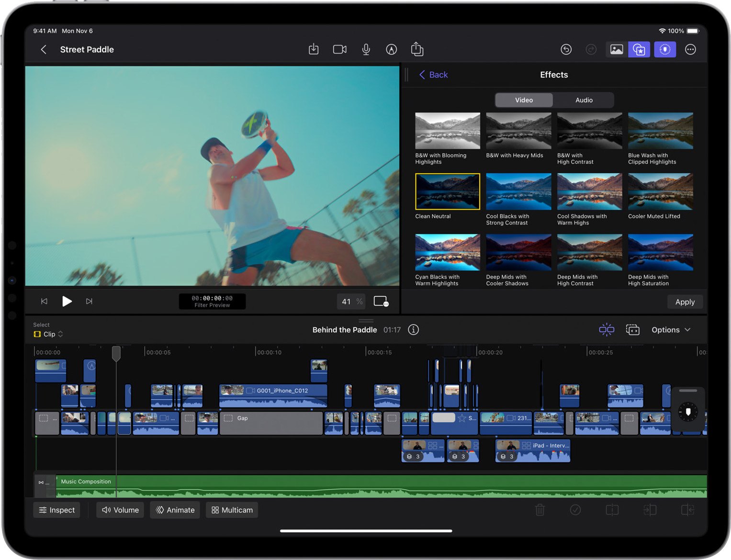Click the undo arrow icon
The height and width of the screenshot is (560, 731).
click(566, 49)
